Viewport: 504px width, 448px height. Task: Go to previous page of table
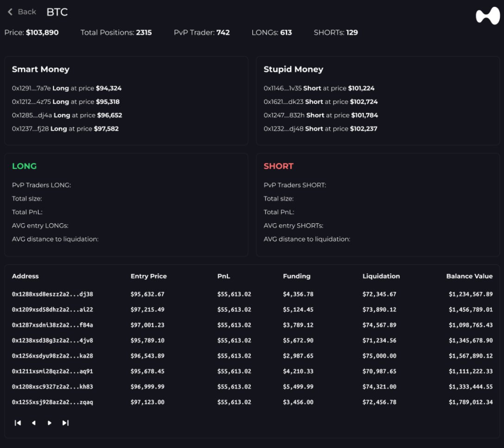click(33, 423)
